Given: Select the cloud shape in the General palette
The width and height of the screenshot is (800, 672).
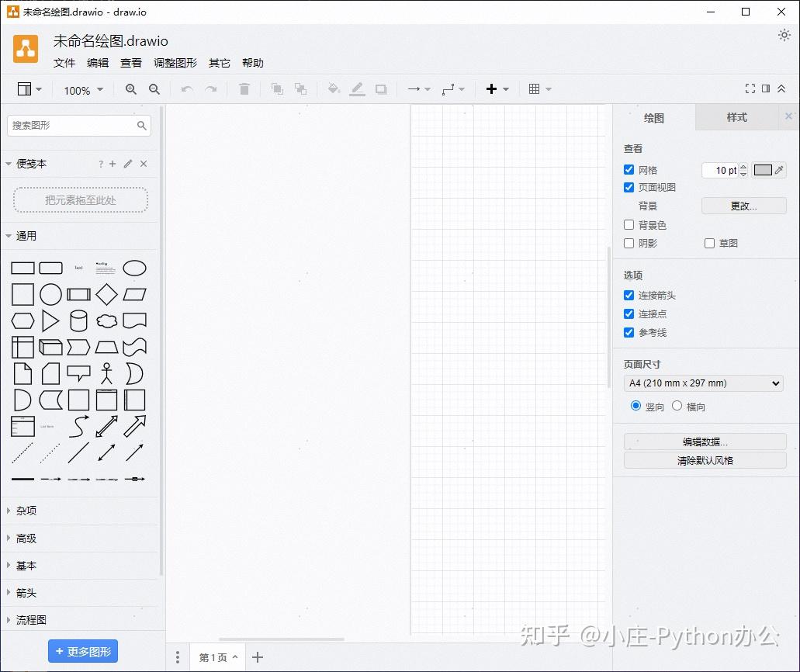Looking at the screenshot, I should pos(106,321).
